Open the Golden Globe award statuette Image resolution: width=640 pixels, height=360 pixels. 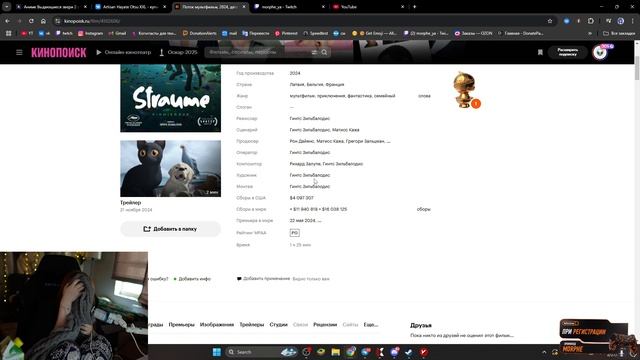pyautogui.click(x=464, y=90)
